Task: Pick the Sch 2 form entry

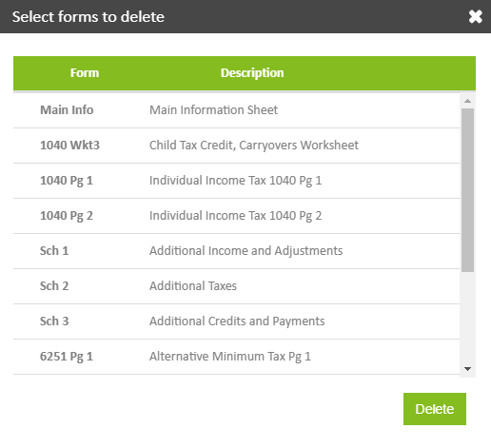Action: tap(236, 286)
